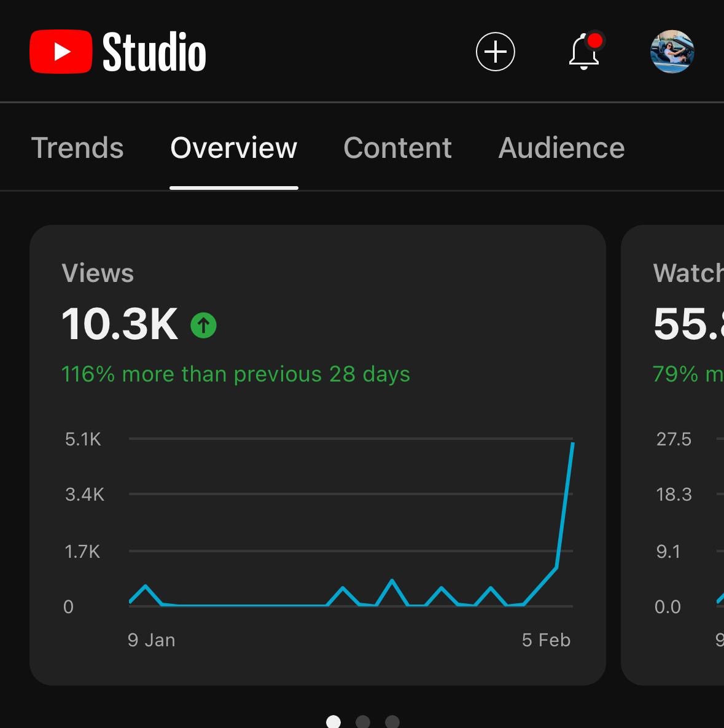Image resolution: width=724 pixels, height=728 pixels.
Task: Tap the 18.3 watch time axis label
Action: pyautogui.click(x=674, y=495)
